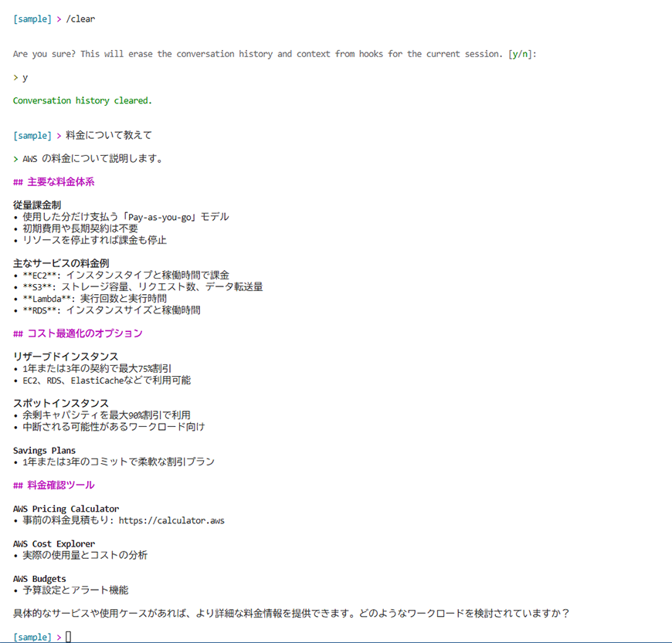The width and height of the screenshot is (672, 643).
Task: Click the 'コスト最適化のオプション' heading
Action: [x=84, y=333]
